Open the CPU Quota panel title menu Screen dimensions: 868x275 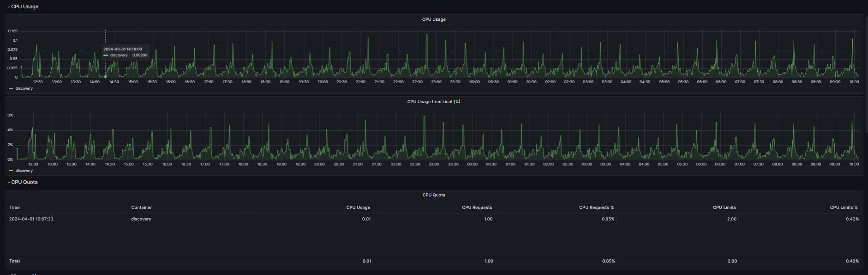click(x=434, y=195)
